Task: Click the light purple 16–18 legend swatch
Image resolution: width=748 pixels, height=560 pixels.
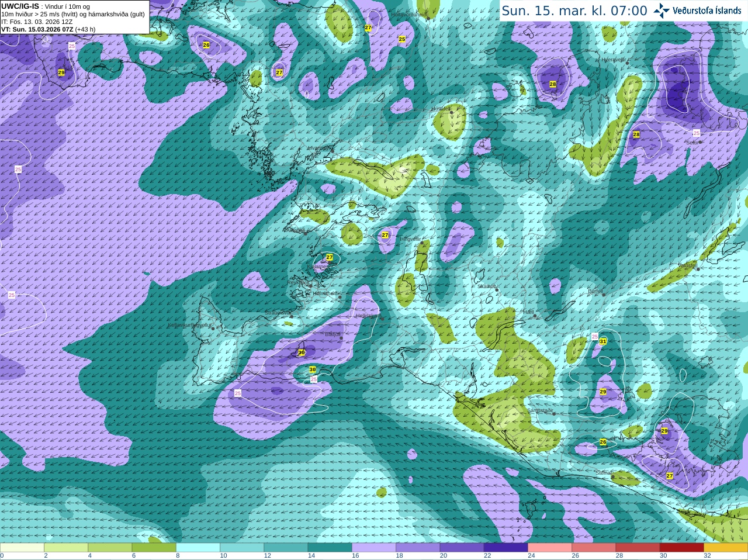Action: 374,548
